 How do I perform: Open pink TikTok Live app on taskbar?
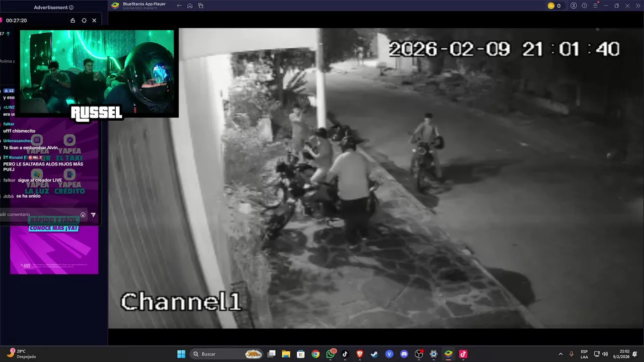463,354
